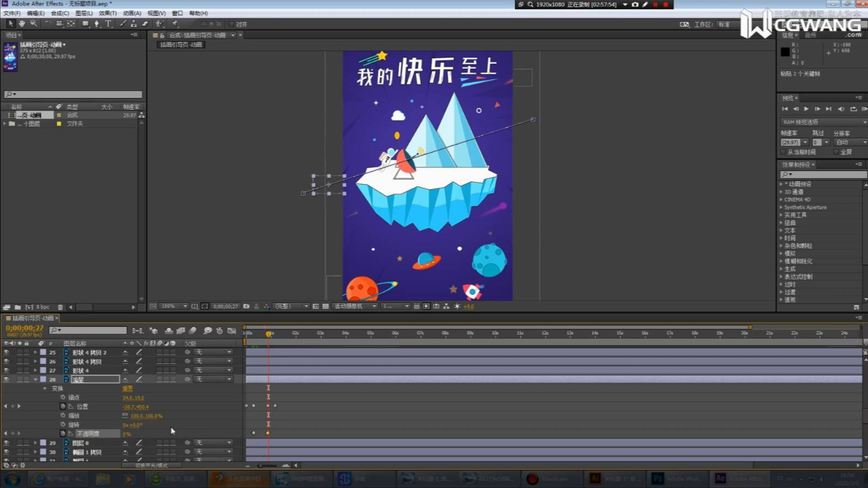Click the Graph Editor button in timeline
The width and height of the screenshot is (868, 488).
coord(232,331)
